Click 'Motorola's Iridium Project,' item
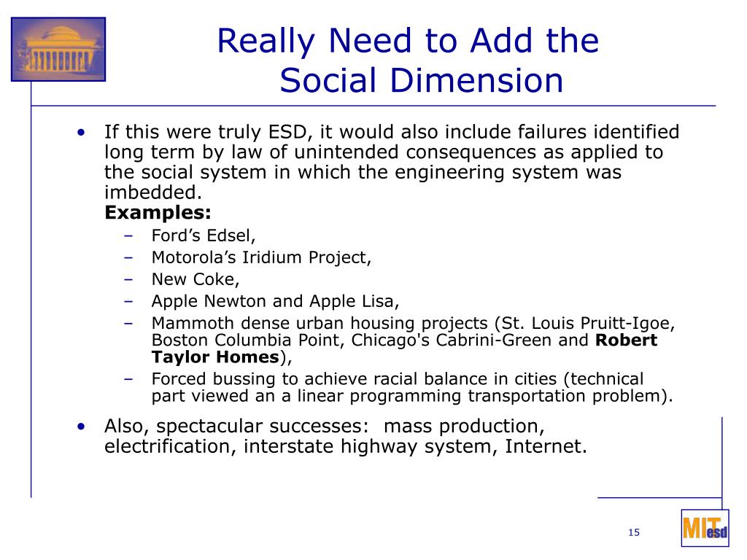The image size is (747, 560). click(261, 257)
